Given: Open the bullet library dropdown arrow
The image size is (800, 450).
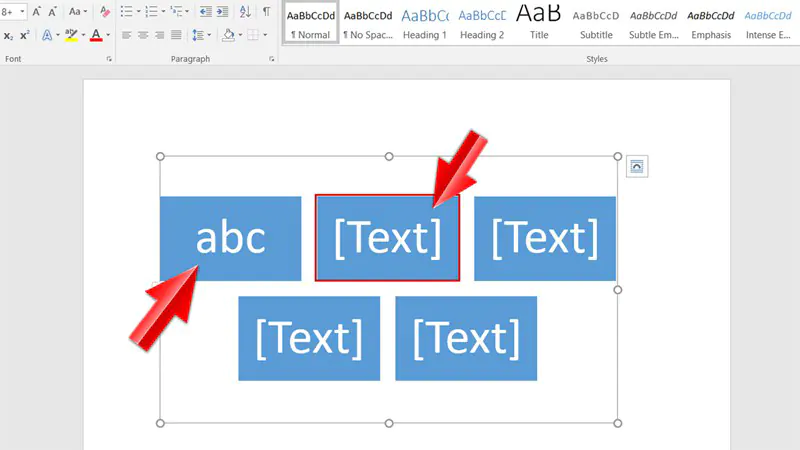Looking at the screenshot, I should [x=138, y=11].
